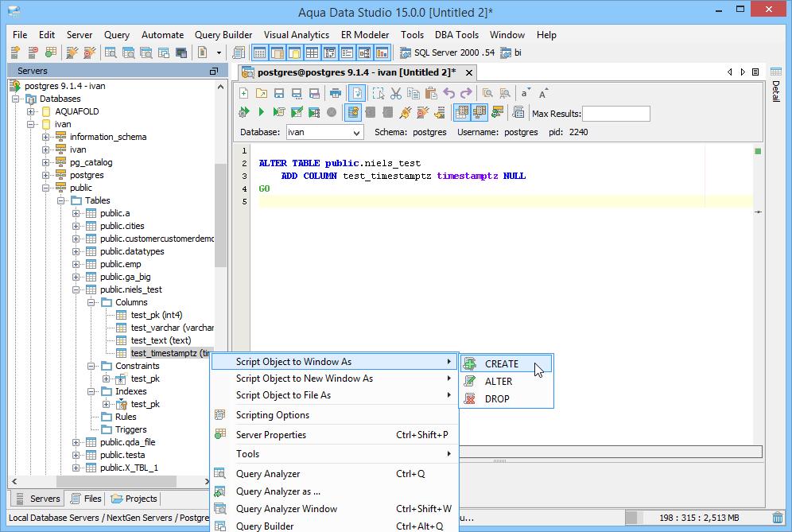This screenshot has height=532, width=792.
Task: Click the gray stop execution circle icon
Action: pyautogui.click(x=332, y=112)
